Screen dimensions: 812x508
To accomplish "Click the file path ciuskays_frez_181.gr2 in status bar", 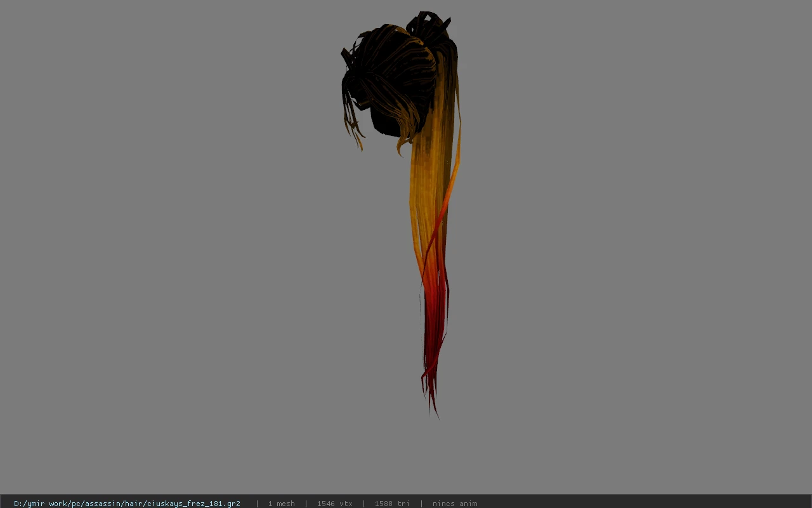I will (127, 504).
